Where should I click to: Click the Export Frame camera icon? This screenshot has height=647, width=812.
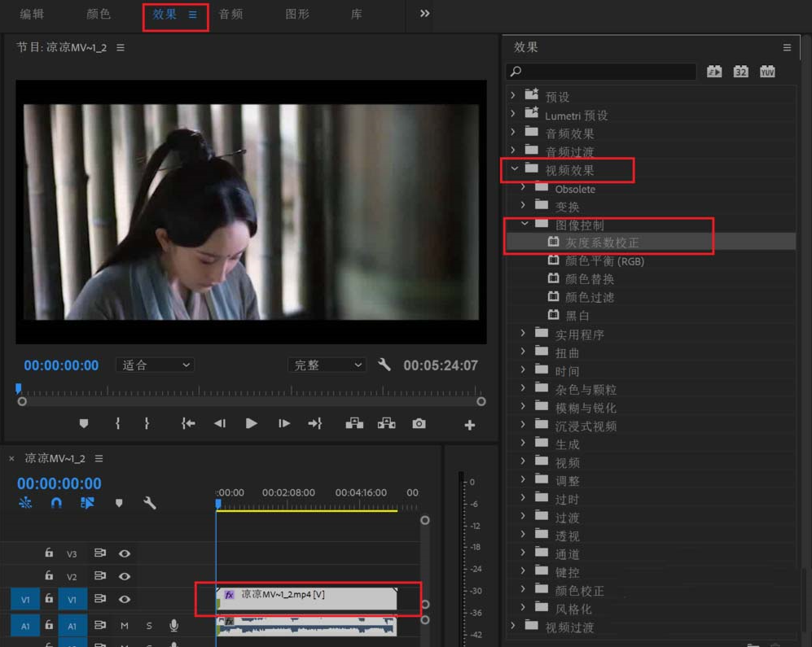420,423
